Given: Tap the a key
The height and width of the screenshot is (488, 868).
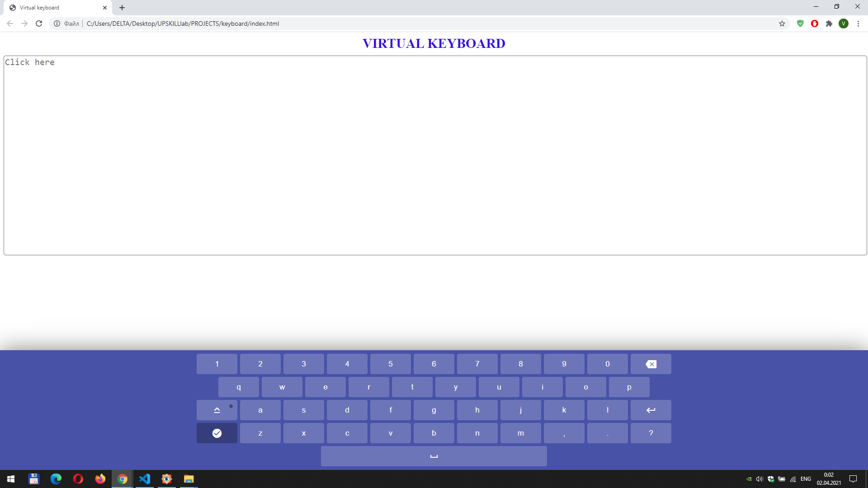Looking at the screenshot, I should (x=260, y=410).
